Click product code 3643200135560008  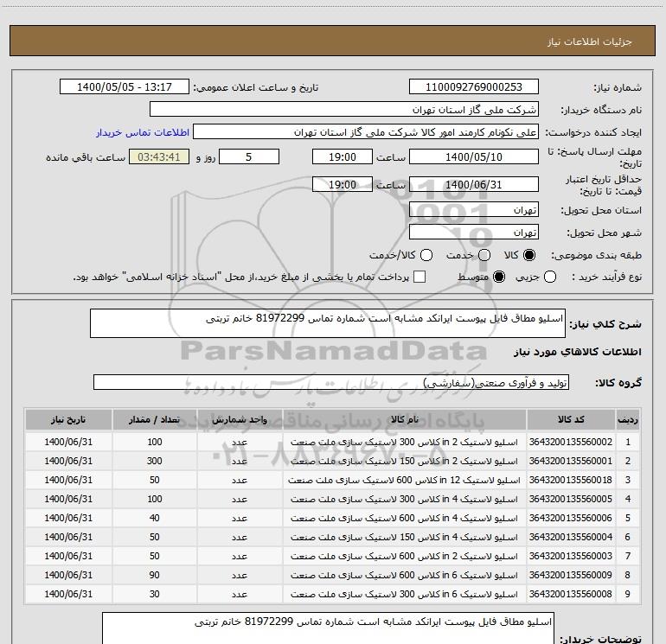click(x=571, y=594)
